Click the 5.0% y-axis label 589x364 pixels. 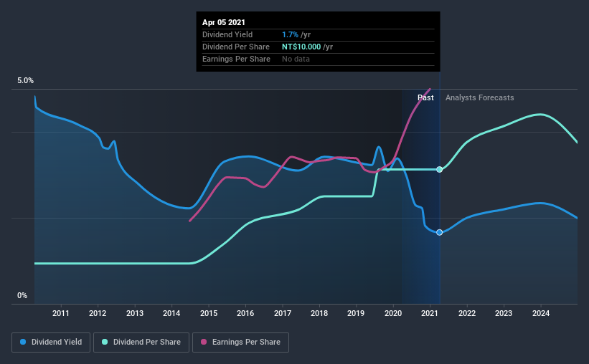[x=25, y=81]
